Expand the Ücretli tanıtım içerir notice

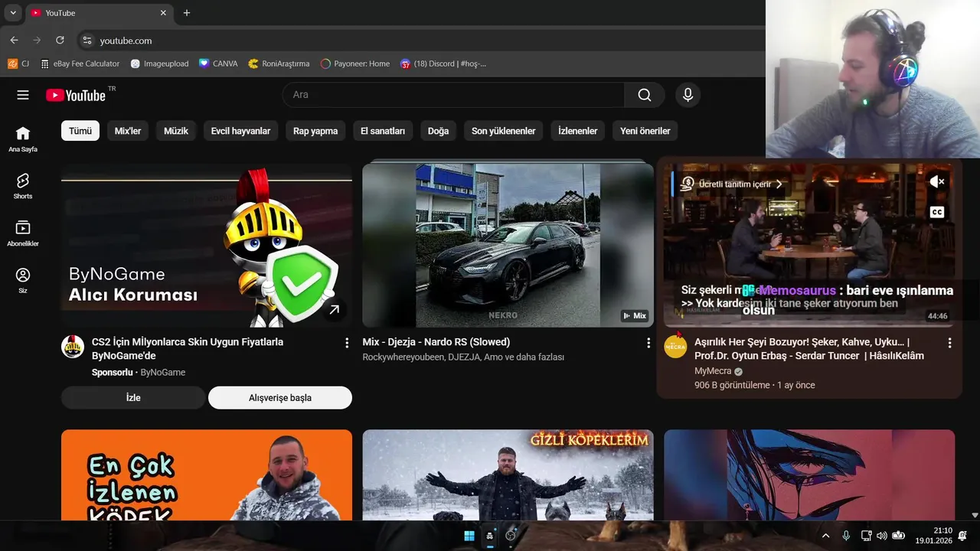pos(732,184)
